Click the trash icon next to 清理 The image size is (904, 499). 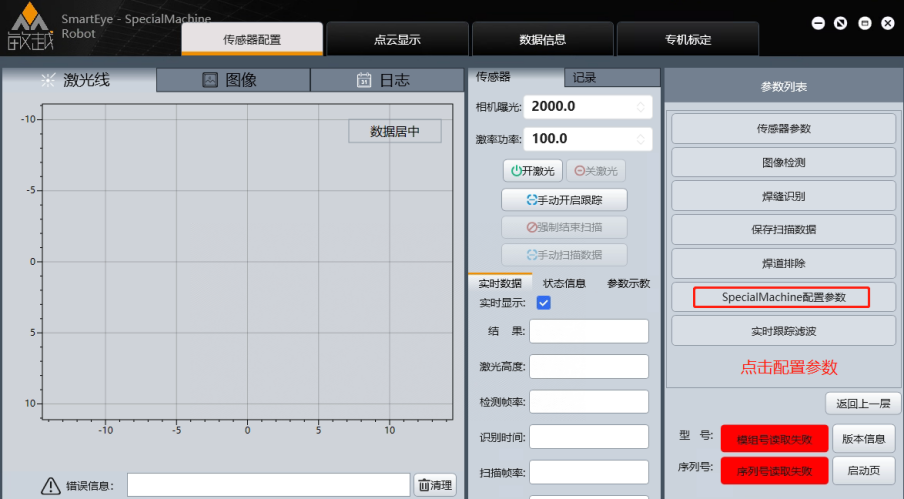point(424,485)
